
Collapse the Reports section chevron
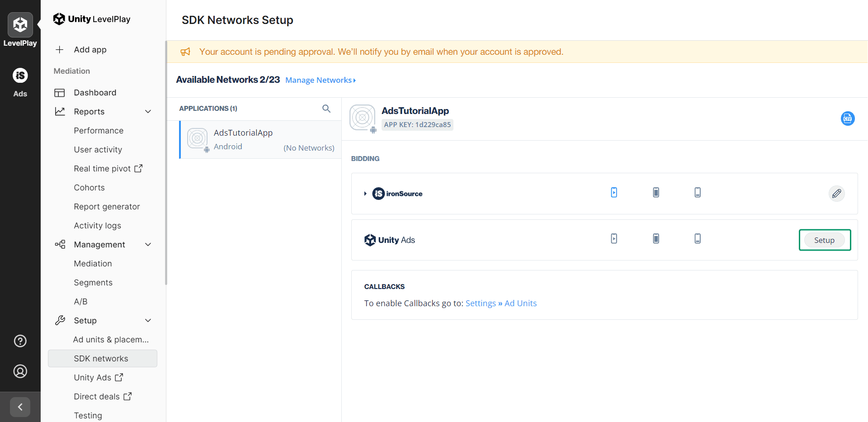(148, 112)
